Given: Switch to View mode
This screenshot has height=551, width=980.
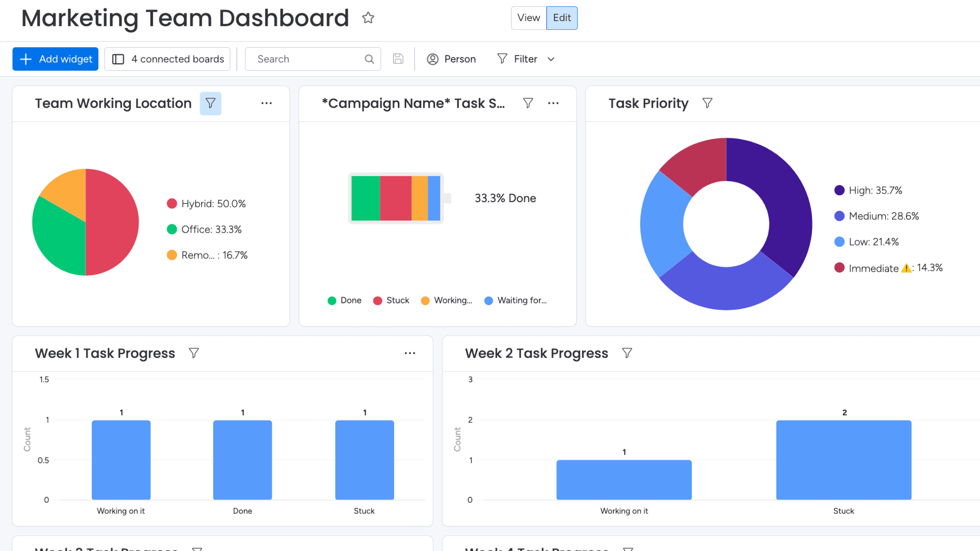Looking at the screenshot, I should coord(528,18).
